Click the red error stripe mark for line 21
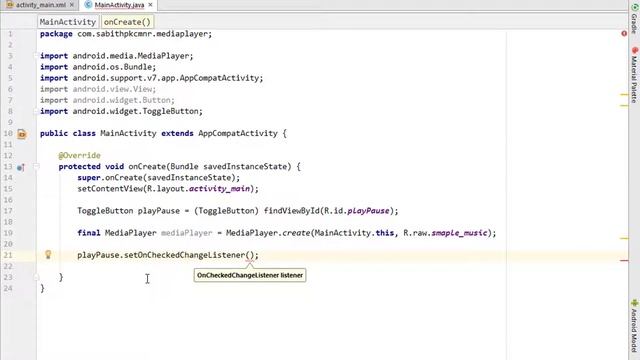The image size is (640, 360). click(624, 260)
